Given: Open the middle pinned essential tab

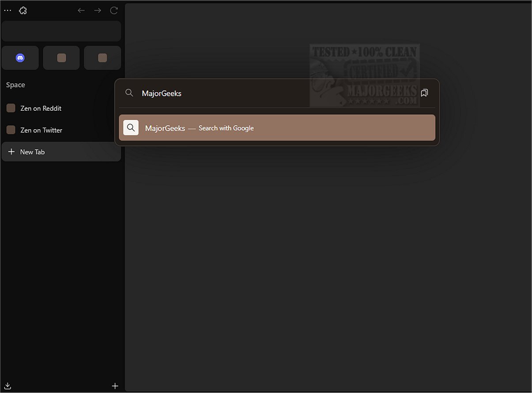Looking at the screenshot, I should click(x=61, y=58).
